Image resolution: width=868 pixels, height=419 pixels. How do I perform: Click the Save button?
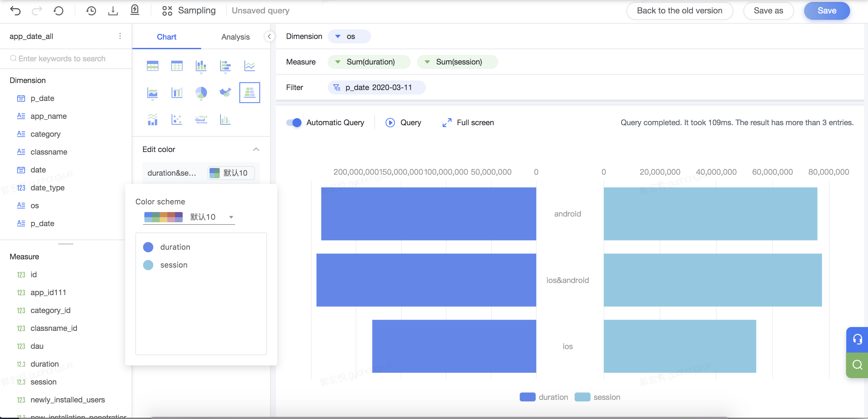pos(826,11)
